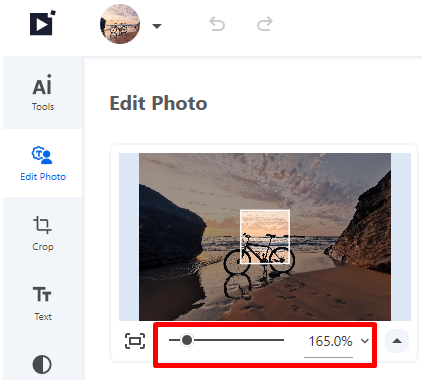
Task: Redo the last undone edit
Action: click(x=265, y=24)
